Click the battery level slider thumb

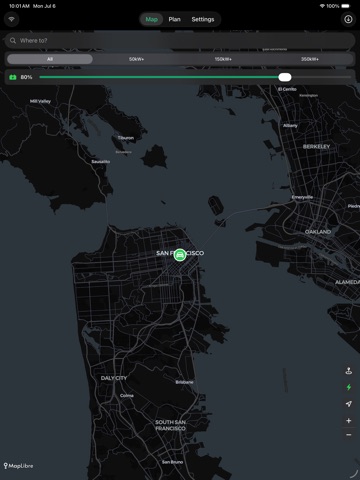tap(285, 77)
